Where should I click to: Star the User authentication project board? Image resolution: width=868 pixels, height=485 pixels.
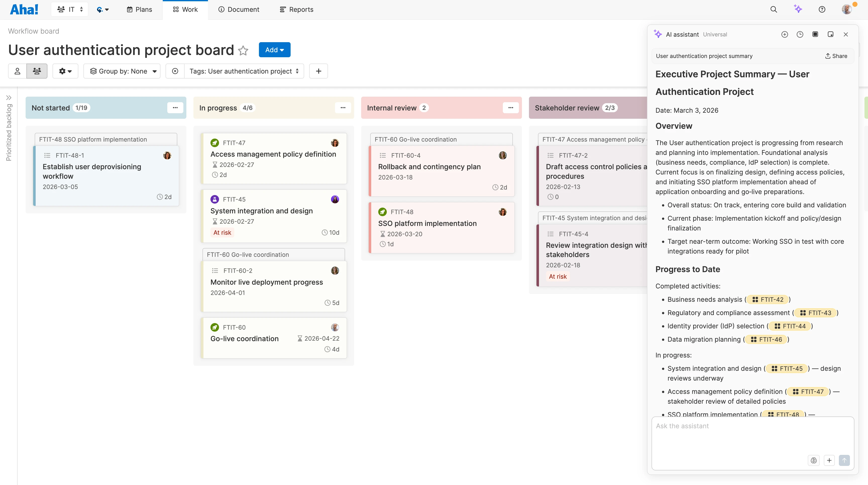point(243,50)
